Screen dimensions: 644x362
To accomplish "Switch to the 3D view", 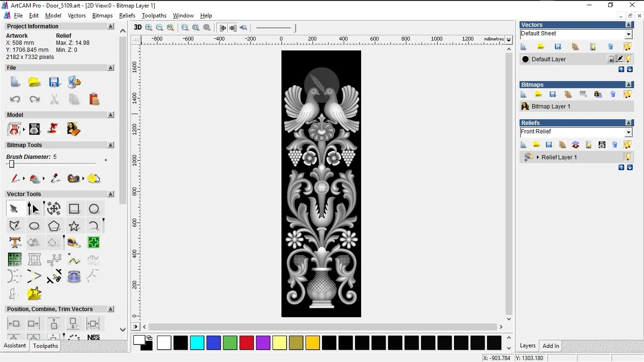I will click(137, 27).
